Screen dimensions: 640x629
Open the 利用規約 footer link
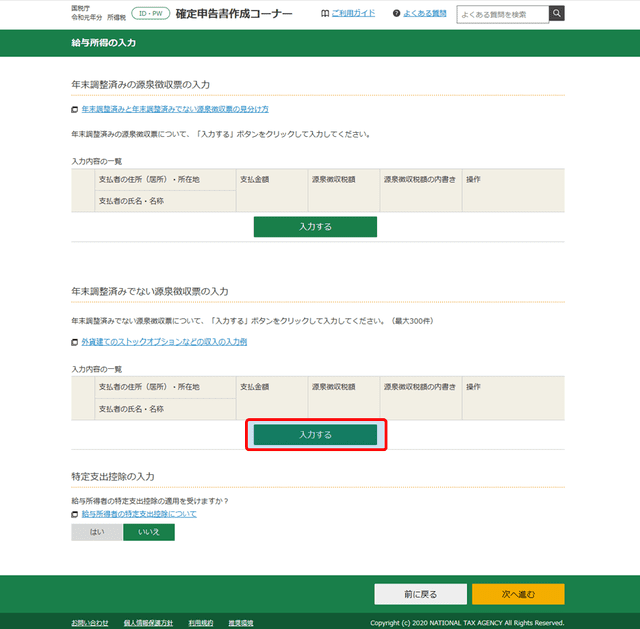pos(200,623)
